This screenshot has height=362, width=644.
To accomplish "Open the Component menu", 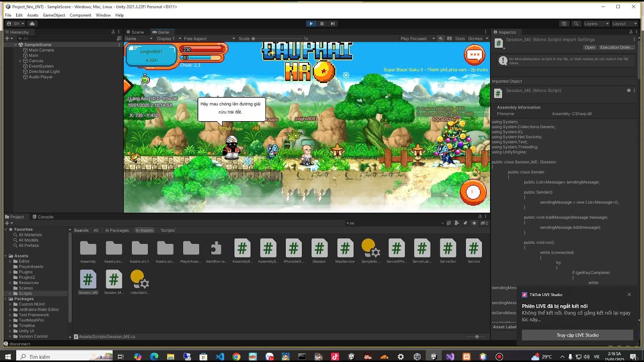I will pyautogui.click(x=80, y=15).
